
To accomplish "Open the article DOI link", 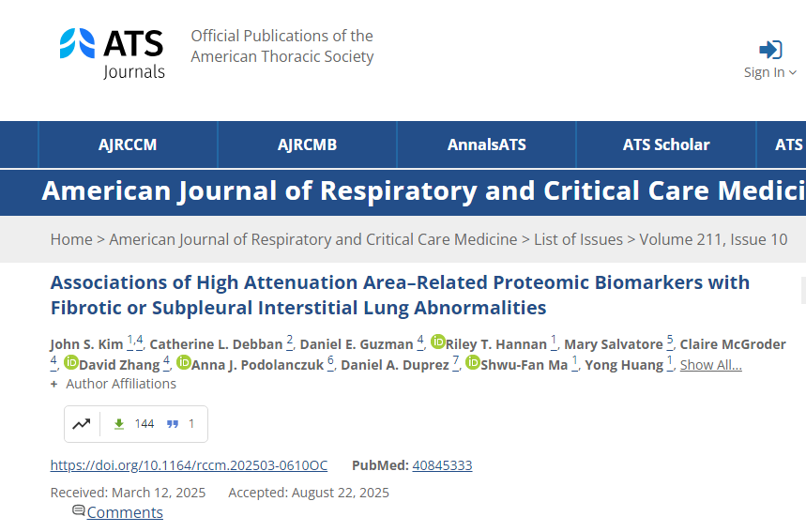I will (x=189, y=465).
